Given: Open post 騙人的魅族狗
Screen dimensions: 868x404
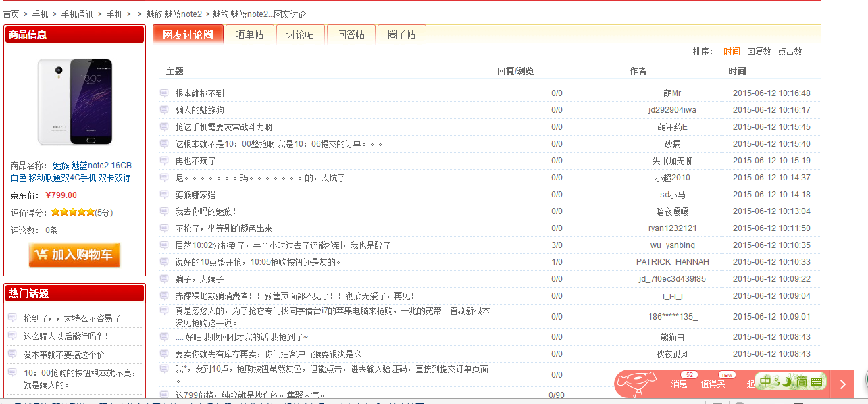Looking at the screenshot, I should [x=199, y=110].
